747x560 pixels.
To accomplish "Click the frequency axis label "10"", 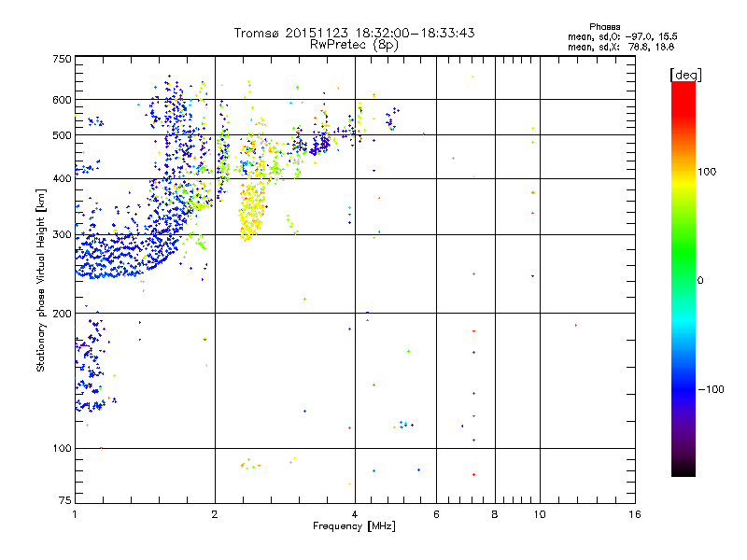I will point(540,514).
